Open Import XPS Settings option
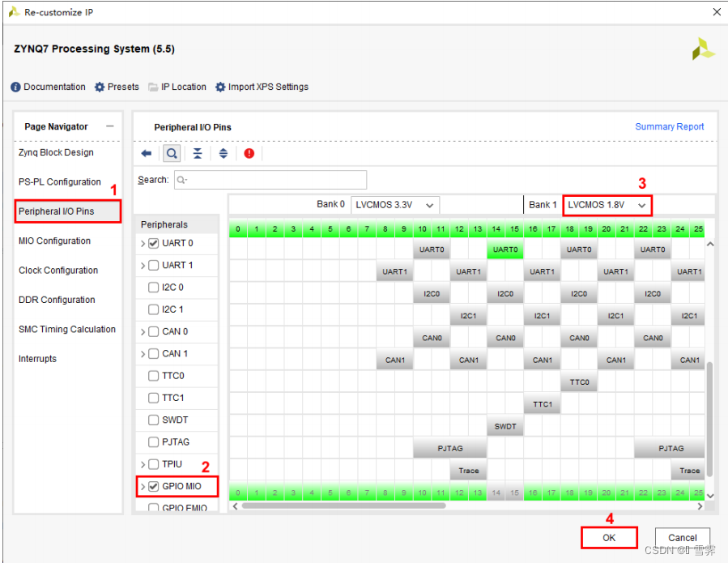728x563 pixels. [262, 87]
